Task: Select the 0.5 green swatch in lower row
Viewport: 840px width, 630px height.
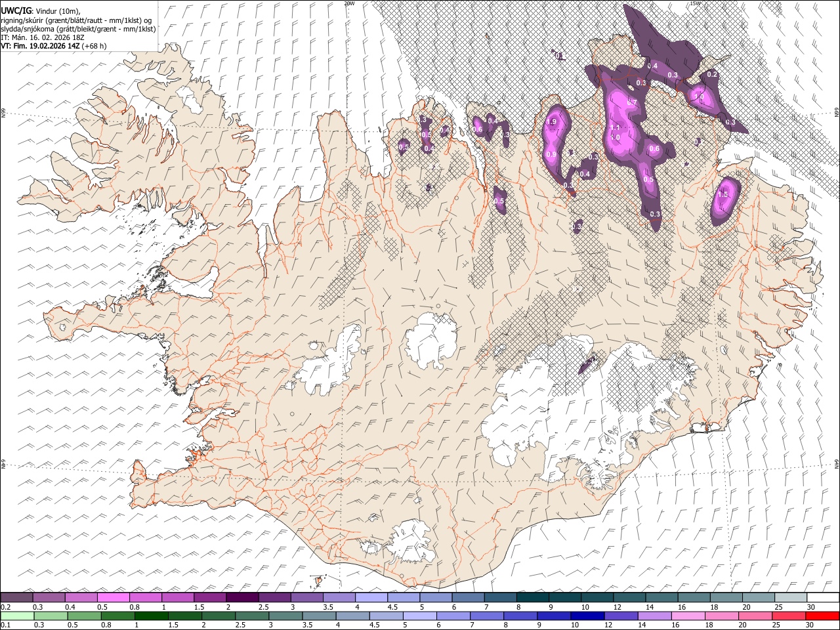Action: [x=84, y=616]
